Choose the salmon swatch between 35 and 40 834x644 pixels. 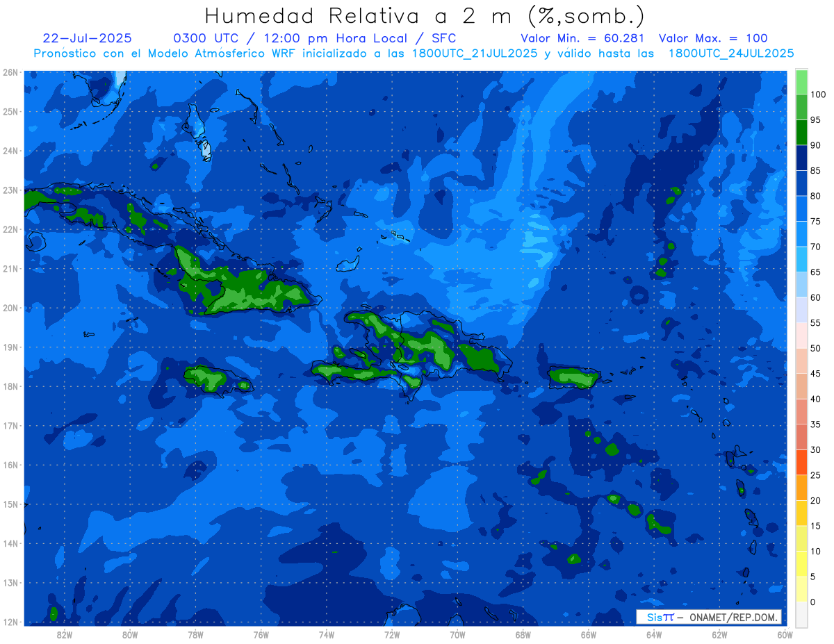pos(801,411)
